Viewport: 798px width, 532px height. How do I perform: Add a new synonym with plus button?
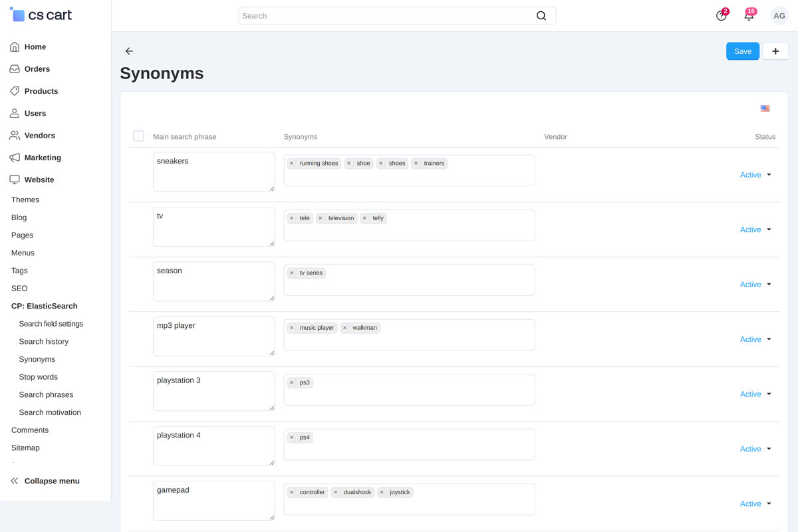775,51
